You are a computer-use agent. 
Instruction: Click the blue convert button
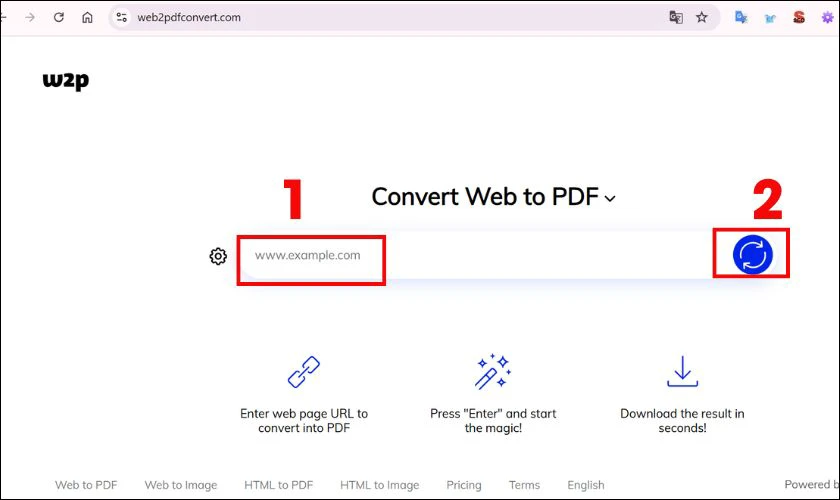tap(752, 255)
